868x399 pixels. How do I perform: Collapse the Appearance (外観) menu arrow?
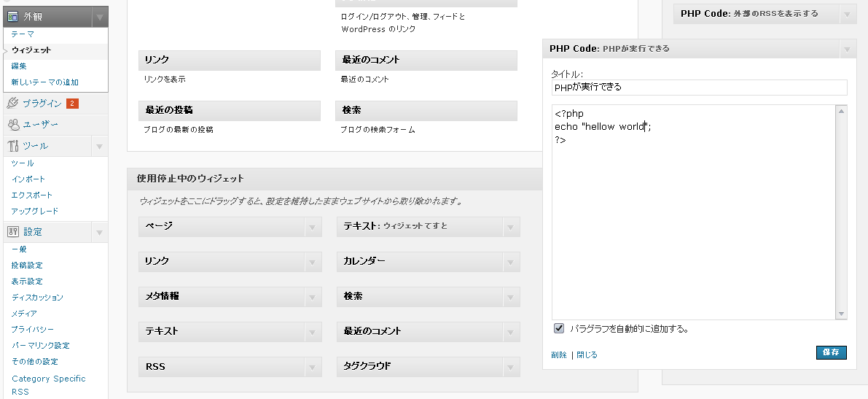coord(99,17)
